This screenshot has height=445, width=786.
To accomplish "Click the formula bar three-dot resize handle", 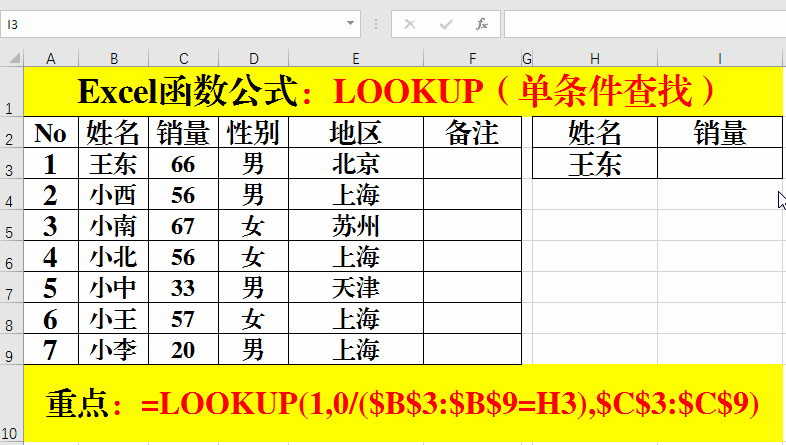I will 376,24.
